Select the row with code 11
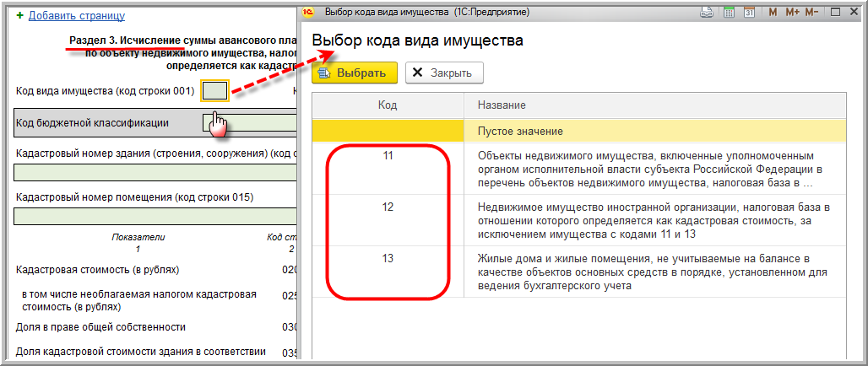The height and width of the screenshot is (366, 868). coord(578,169)
